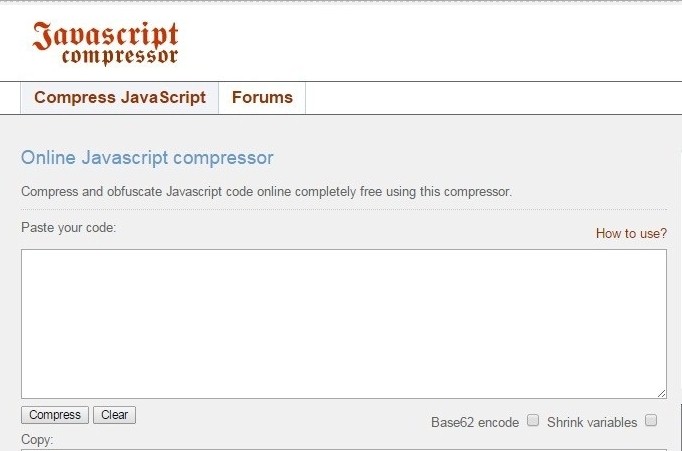
Task: Click the 'Paste your code:' label
Action: (68, 227)
